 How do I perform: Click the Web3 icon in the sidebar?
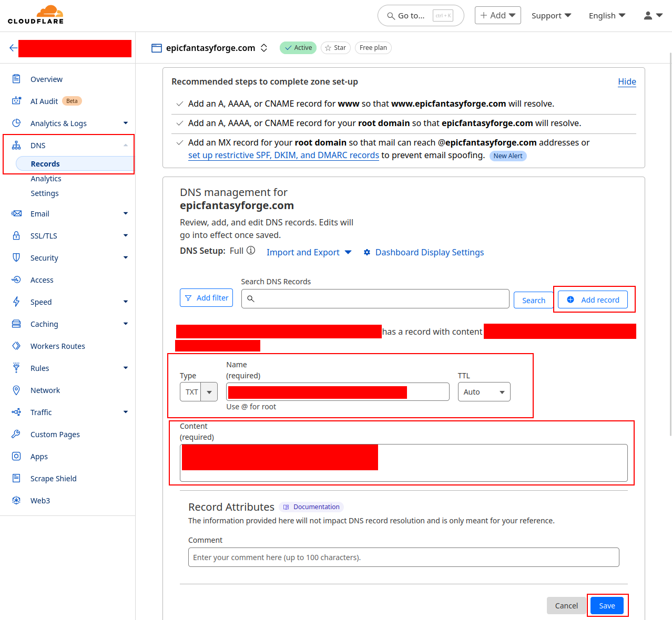16,500
